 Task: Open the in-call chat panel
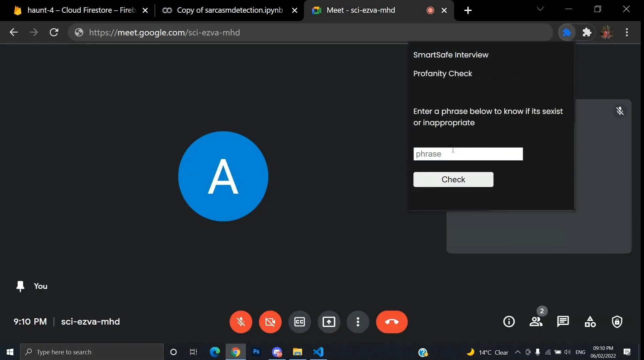pyautogui.click(x=563, y=322)
